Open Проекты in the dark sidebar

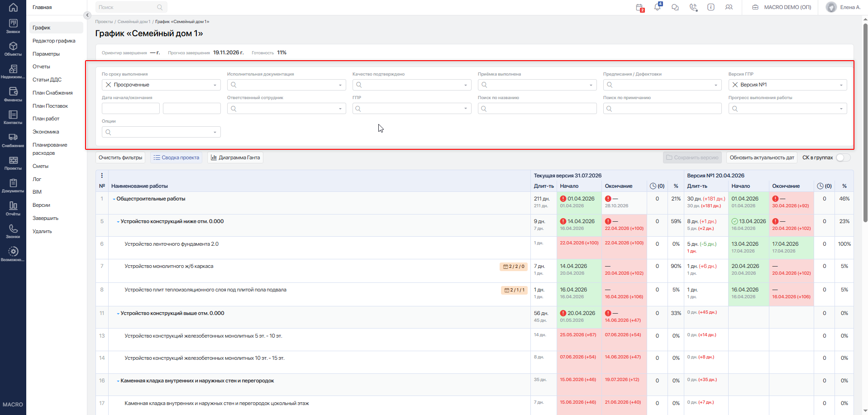click(x=13, y=163)
